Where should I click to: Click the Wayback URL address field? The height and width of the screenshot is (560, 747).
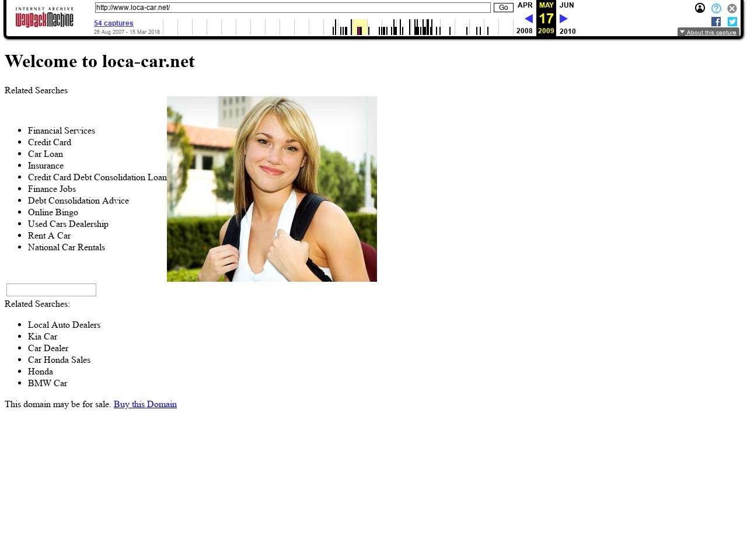[x=292, y=8]
